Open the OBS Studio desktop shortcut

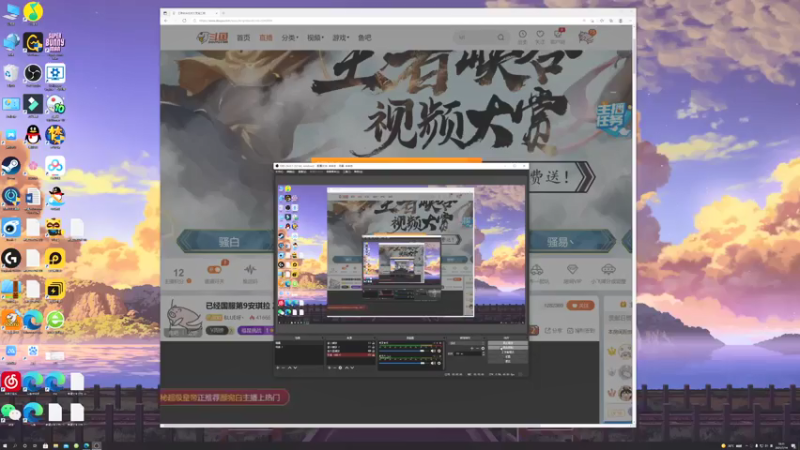(x=33, y=73)
